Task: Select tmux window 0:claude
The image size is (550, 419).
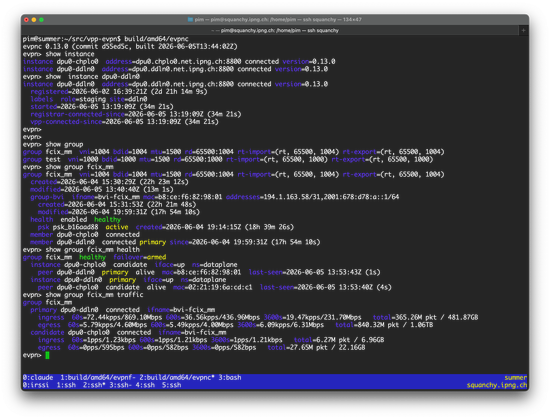Action: point(38,378)
